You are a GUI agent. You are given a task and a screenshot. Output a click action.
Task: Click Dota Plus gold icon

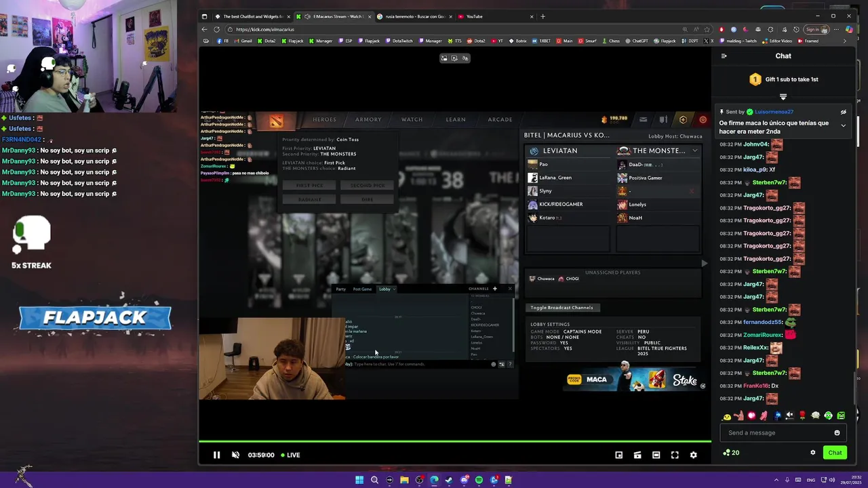(683, 120)
